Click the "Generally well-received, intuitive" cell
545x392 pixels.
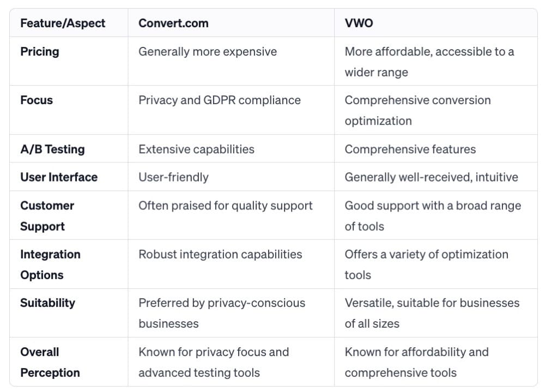pyautogui.click(x=431, y=177)
